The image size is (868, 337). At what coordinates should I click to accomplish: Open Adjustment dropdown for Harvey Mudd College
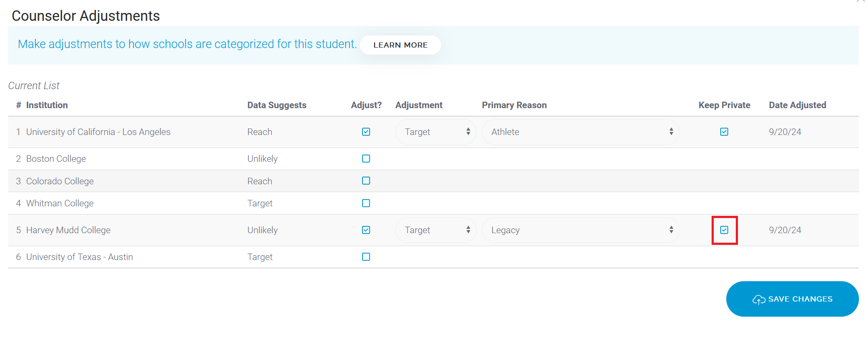(x=436, y=230)
